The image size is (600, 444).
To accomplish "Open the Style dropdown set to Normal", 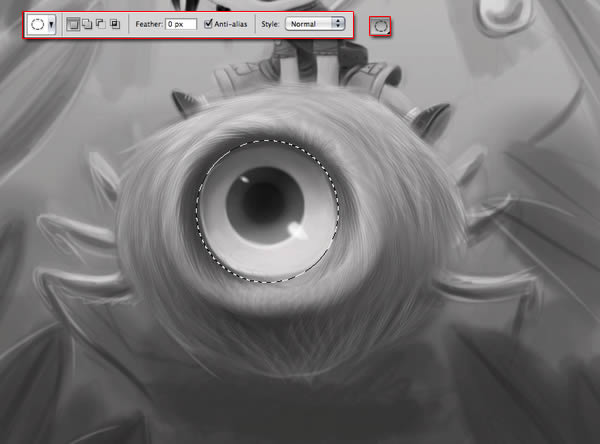I will (x=315, y=24).
